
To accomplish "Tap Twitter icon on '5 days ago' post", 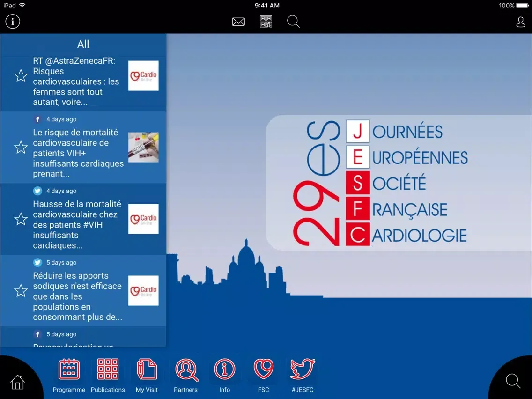I will pyautogui.click(x=37, y=262).
